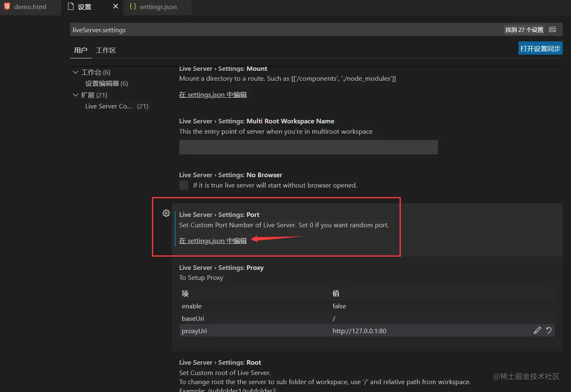
Task: Open settings.json link under Mount setting
Action: point(213,94)
